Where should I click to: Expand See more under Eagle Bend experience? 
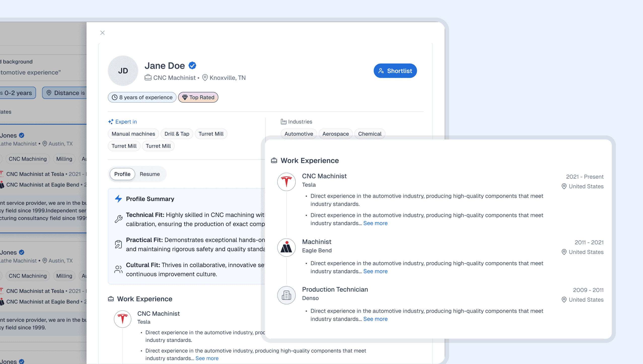click(375, 271)
